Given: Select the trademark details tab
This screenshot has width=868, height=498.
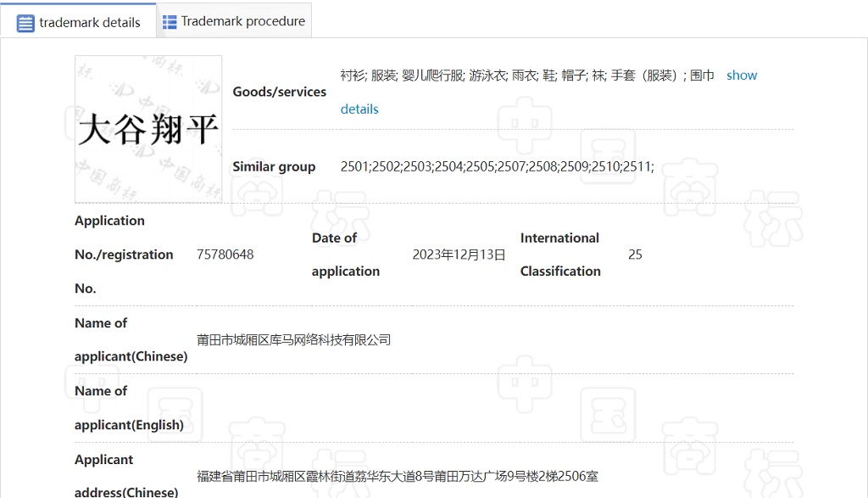Looking at the screenshot, I should (79, 21).
